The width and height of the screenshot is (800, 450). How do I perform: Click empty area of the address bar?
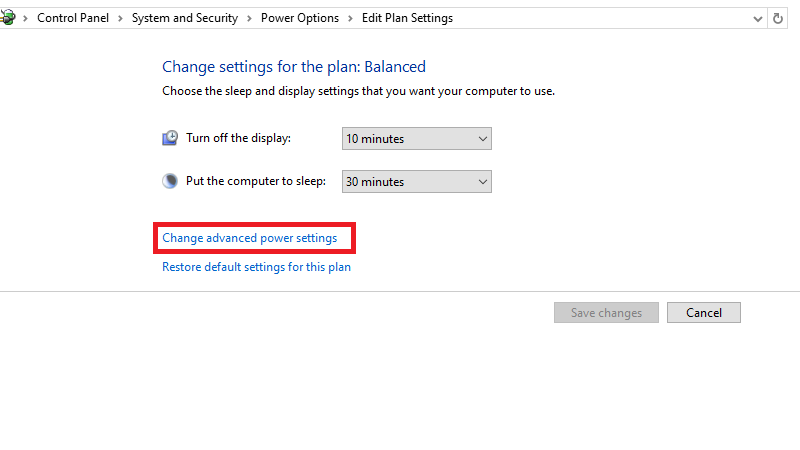600,18
